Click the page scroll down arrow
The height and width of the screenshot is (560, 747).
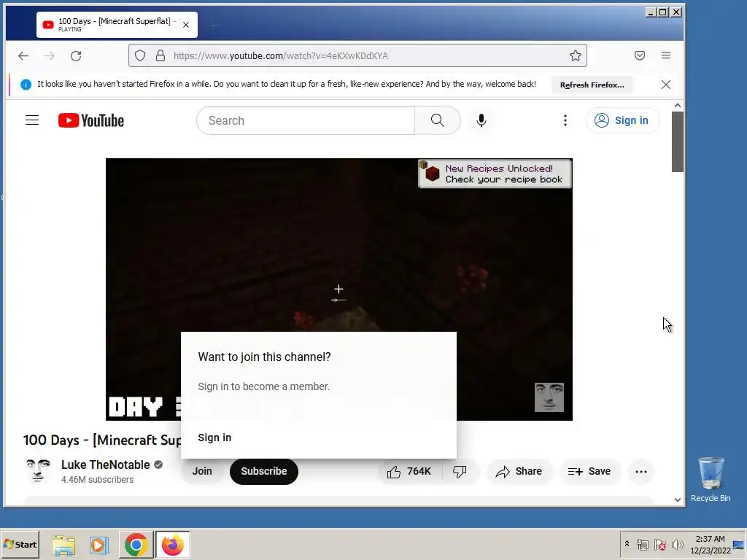(x=678, y=499)
